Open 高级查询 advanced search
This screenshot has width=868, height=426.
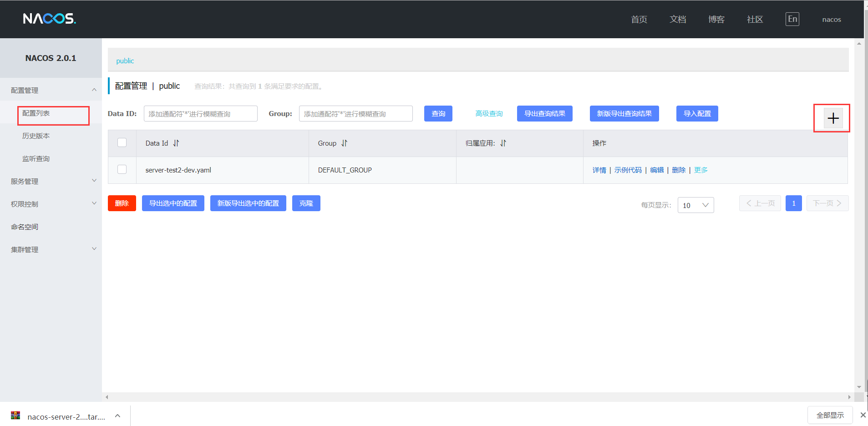tap(489, 114)
